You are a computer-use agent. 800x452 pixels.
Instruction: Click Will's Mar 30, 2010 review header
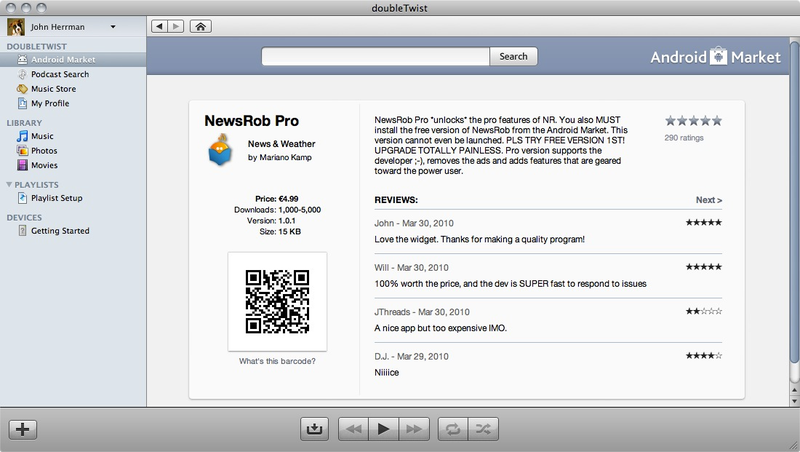(x=411, y=267)
